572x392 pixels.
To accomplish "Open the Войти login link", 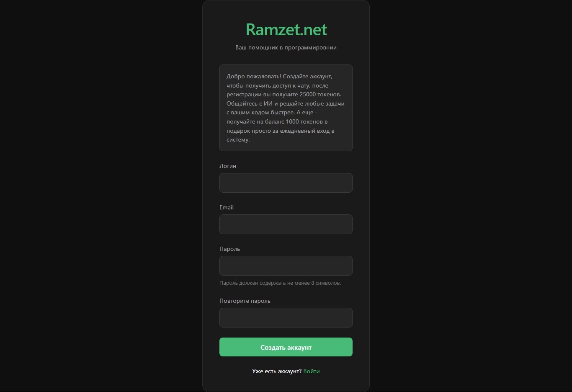I will coord(312,371).
